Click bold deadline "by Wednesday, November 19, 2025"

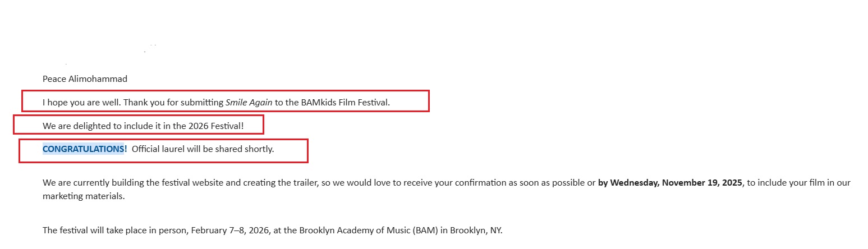coord(670,183)
